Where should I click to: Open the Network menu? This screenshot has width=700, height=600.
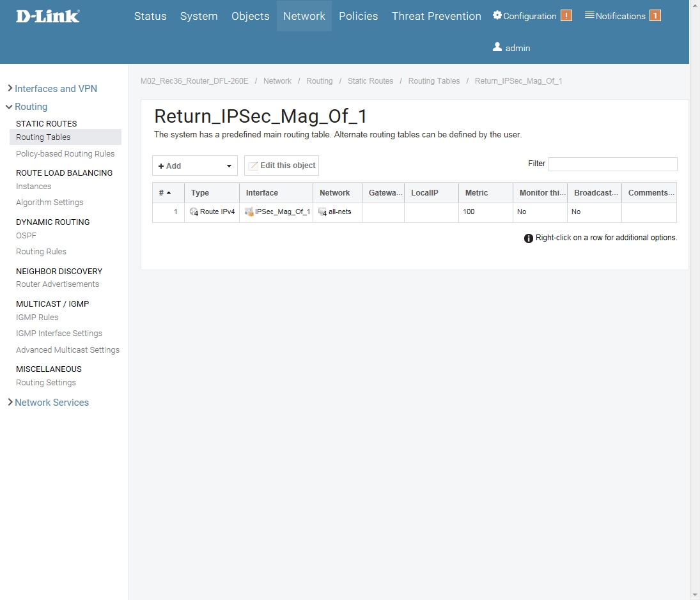[304, 16]
